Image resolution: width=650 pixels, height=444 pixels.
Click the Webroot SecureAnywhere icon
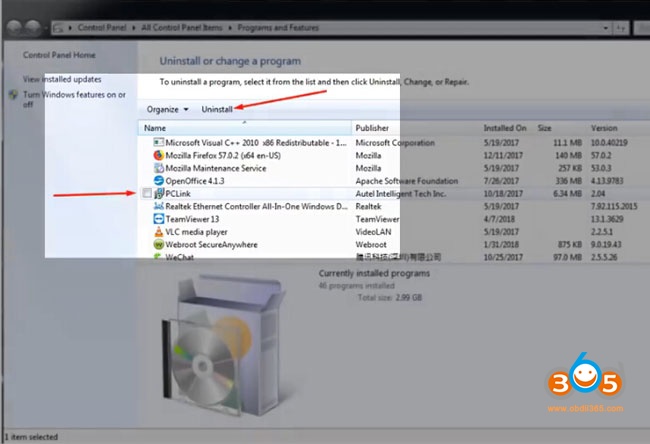[x=158, y=245]
